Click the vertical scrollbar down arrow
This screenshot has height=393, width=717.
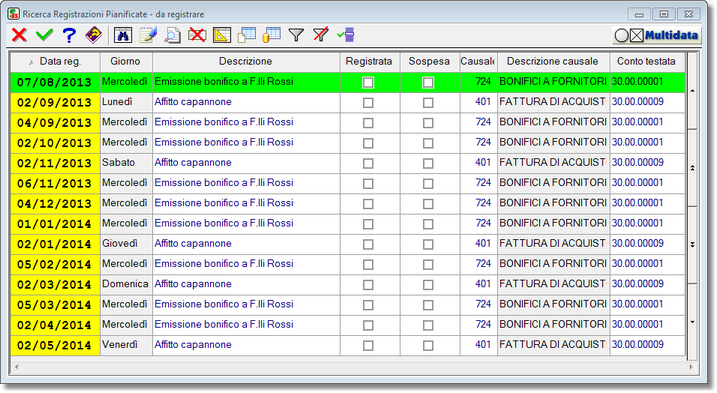pyautogui.click(x=692, y=322)
